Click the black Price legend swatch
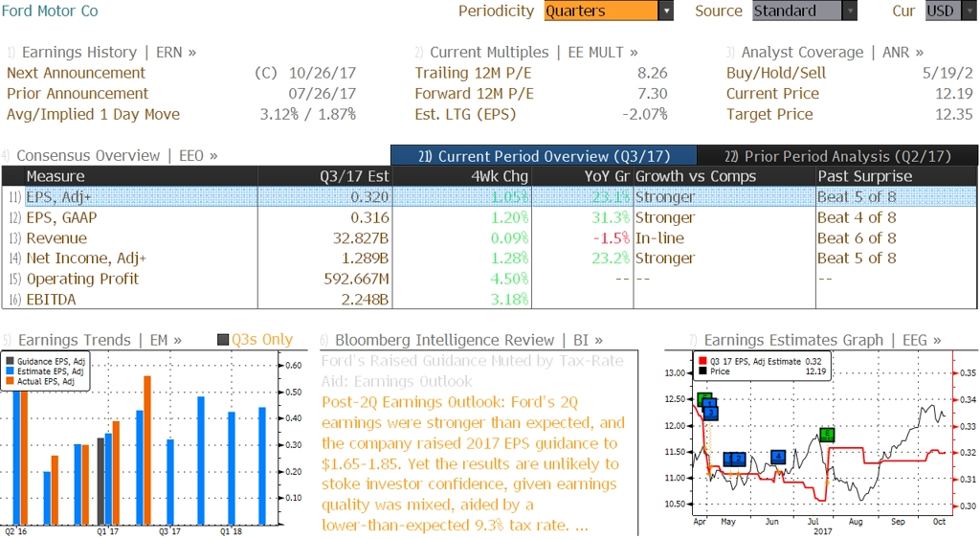This screenshot has height=539, width=980. point(702,371)
